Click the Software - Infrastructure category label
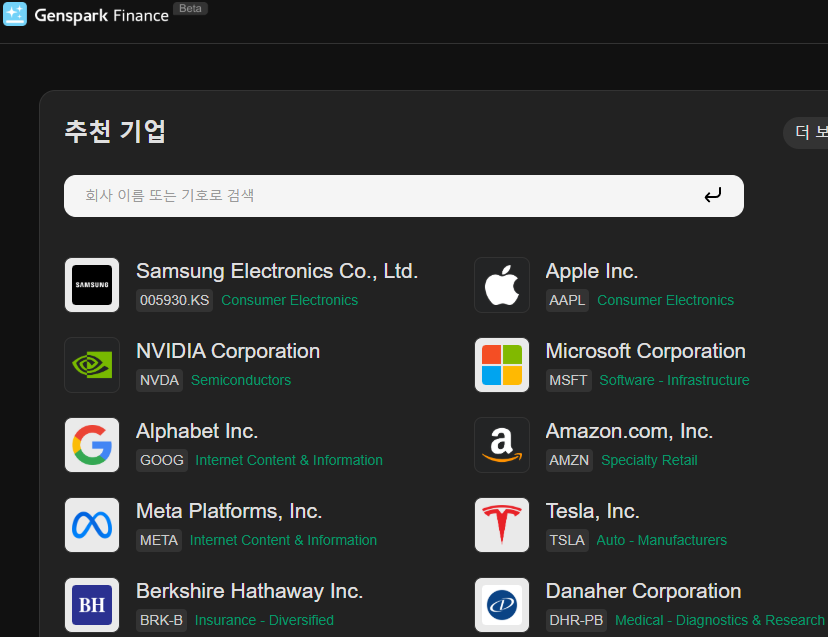 [x=674, y=380]
